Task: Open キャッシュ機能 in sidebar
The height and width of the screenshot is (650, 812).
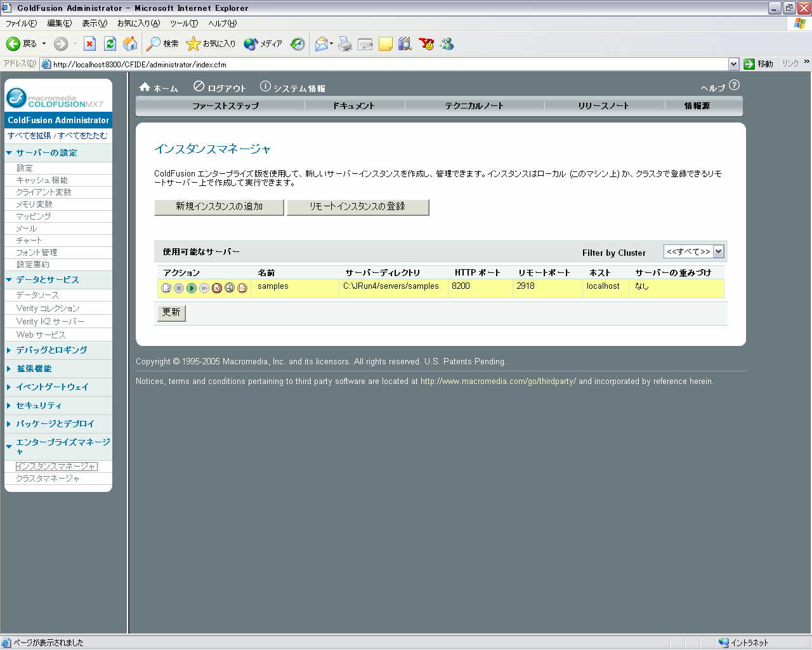Action: pyautogui.click(x=41, y=180)
